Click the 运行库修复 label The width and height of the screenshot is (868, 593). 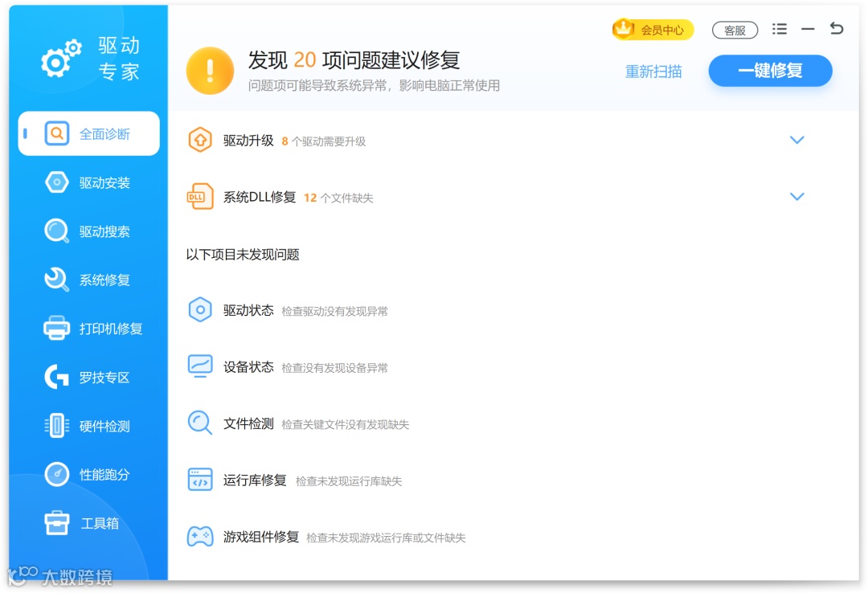click(x=255, y=480)
